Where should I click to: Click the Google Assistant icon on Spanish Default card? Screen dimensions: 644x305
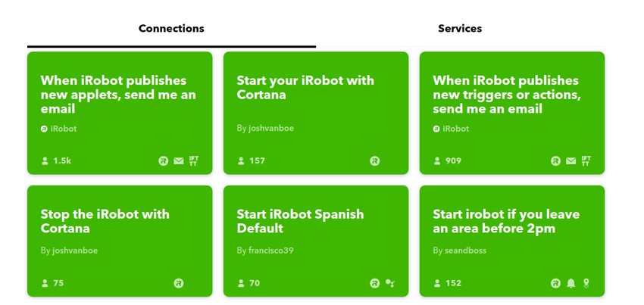pos(389,283)
